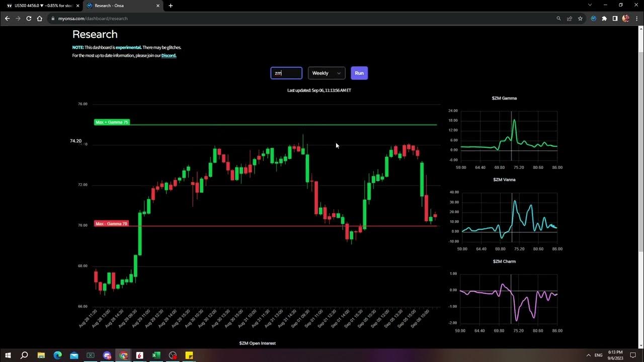Show hidden system tray icons

pos(588,355)
